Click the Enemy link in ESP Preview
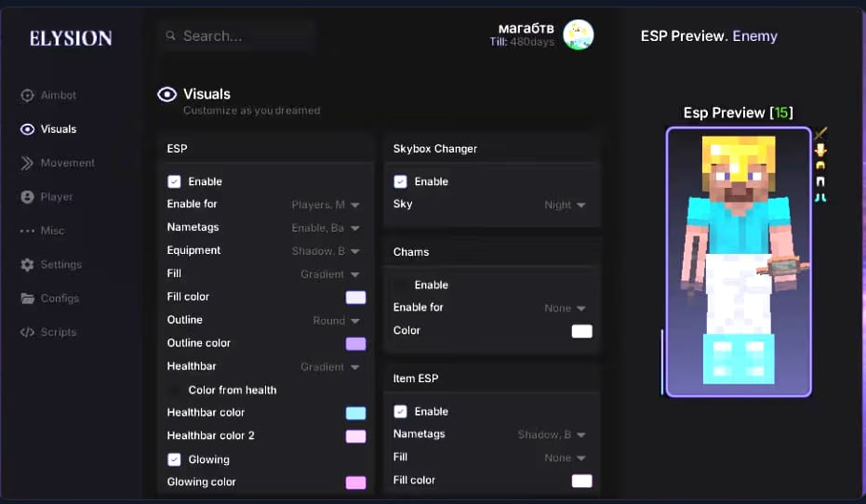Viewport: 866px width, 504px height. (x=754, y=36)
